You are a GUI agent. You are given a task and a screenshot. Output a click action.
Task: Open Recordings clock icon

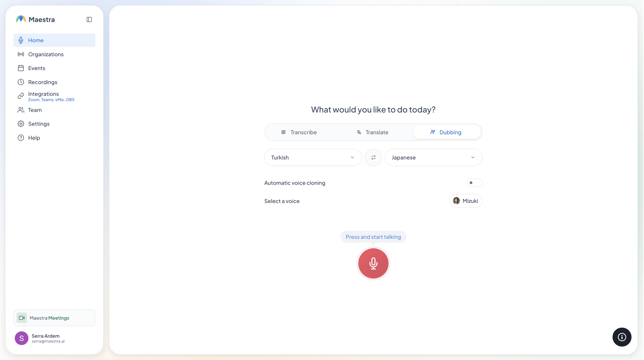[x=21, y=82]
